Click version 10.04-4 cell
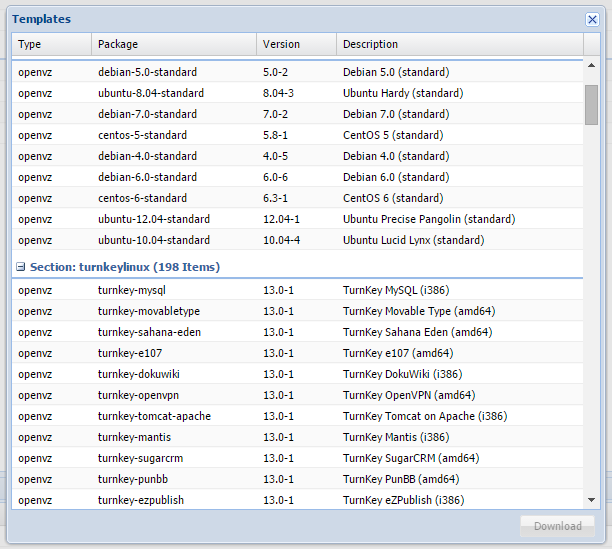The image size is (612, 549). pos(281,240)
